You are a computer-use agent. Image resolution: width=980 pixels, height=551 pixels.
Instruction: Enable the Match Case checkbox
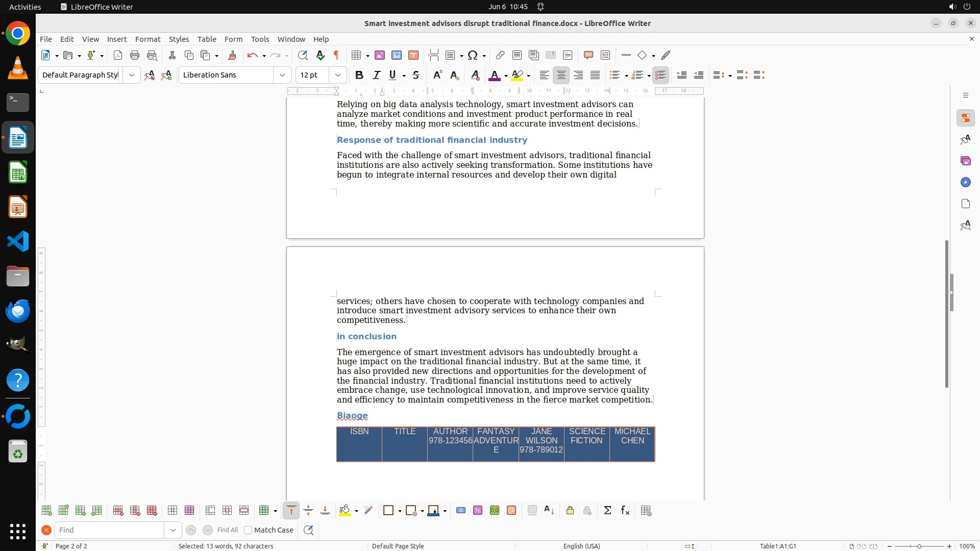[x=248, y=530]
